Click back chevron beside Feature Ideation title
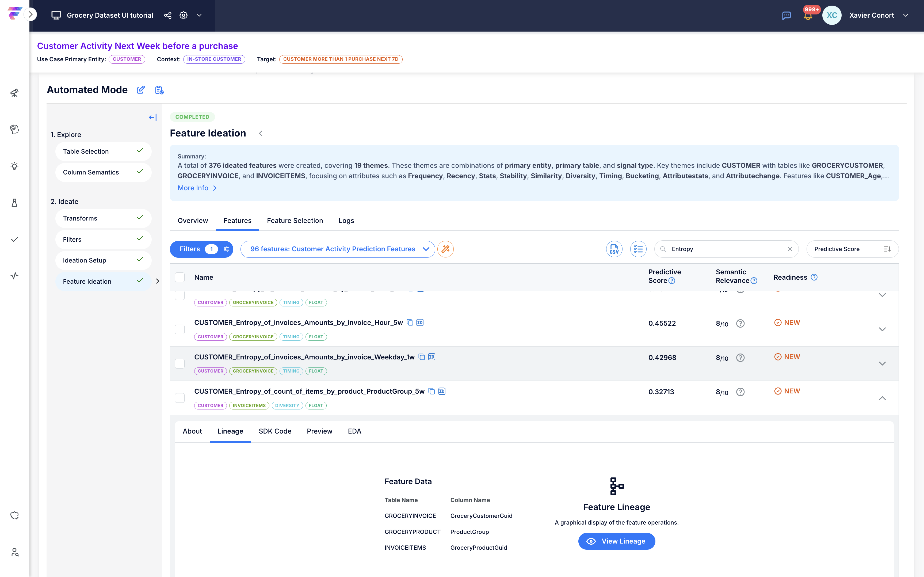Image resolution: width=924 pixels, height=577 pixels. coord(261,133)
